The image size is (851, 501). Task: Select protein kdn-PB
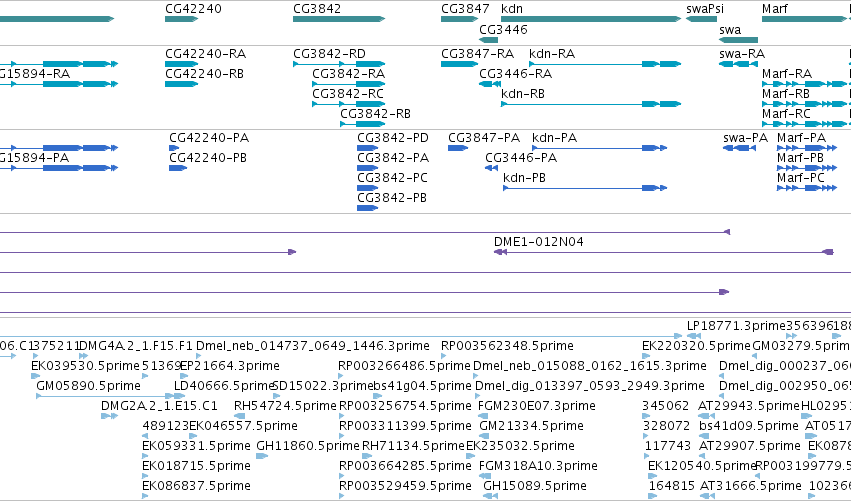click(524, 178)
